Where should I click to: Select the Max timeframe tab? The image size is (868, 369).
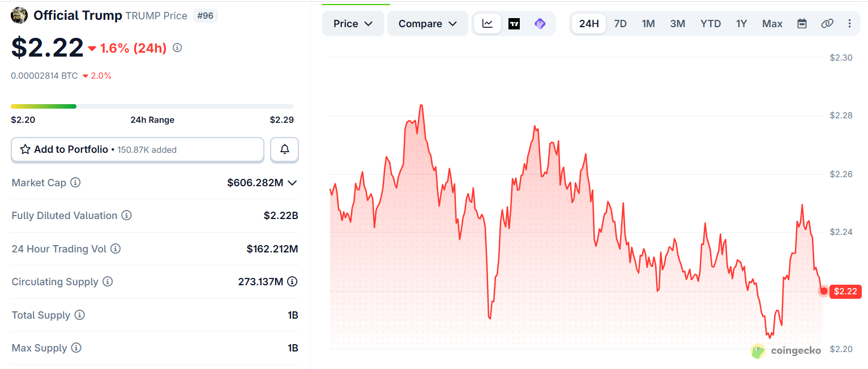[x=772, y=24]
